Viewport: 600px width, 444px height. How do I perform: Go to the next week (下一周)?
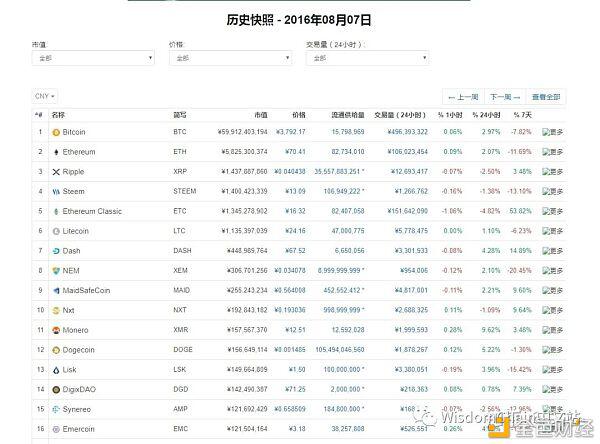505,97
